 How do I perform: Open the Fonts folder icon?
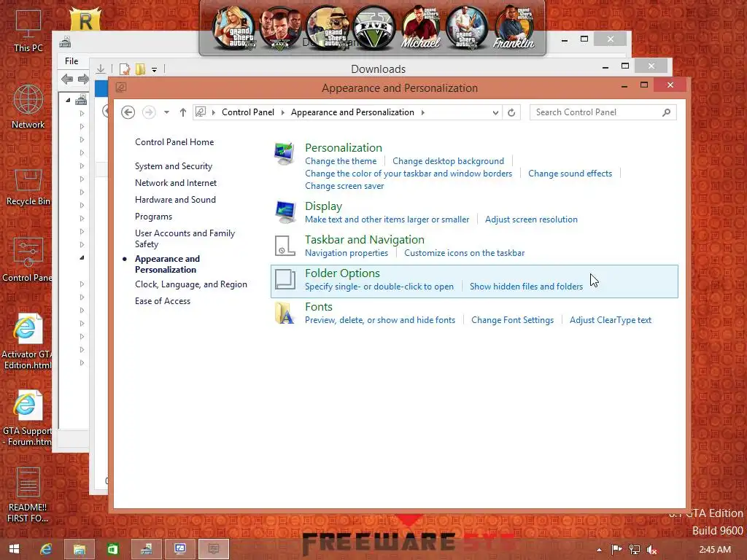point(285,313)
